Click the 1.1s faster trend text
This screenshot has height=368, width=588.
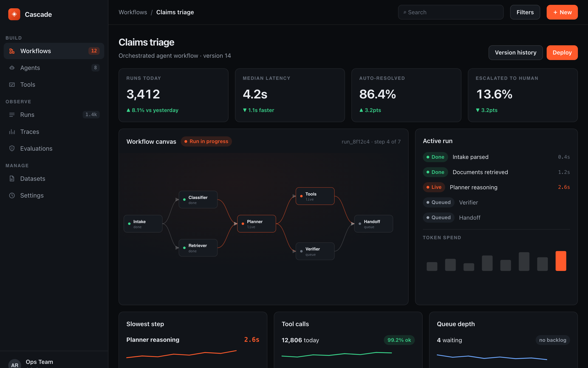pos(259,110)
